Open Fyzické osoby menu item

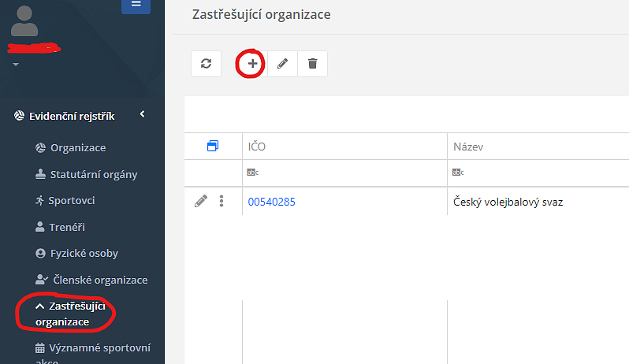point(84,254)
